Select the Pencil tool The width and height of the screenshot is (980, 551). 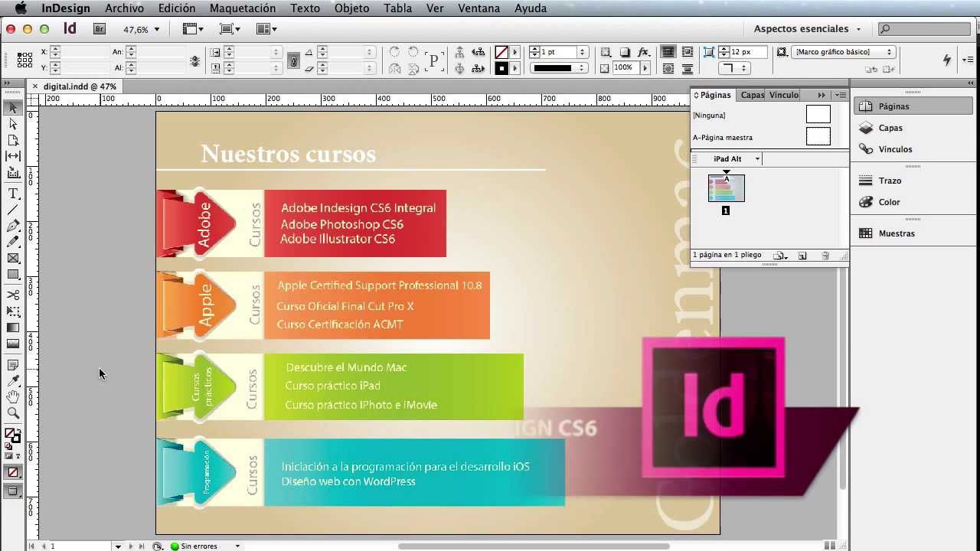click(13, 242)
